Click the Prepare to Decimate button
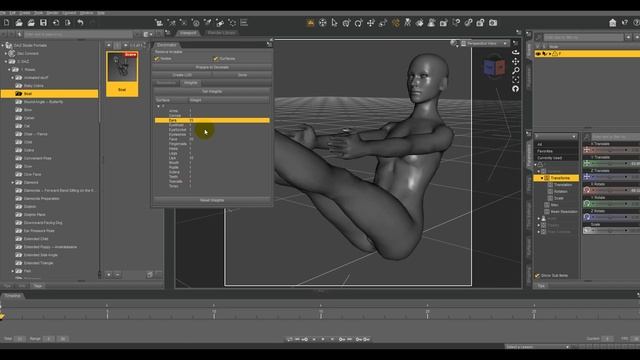This screenshot has height=360, width=640. coord(212,67)
